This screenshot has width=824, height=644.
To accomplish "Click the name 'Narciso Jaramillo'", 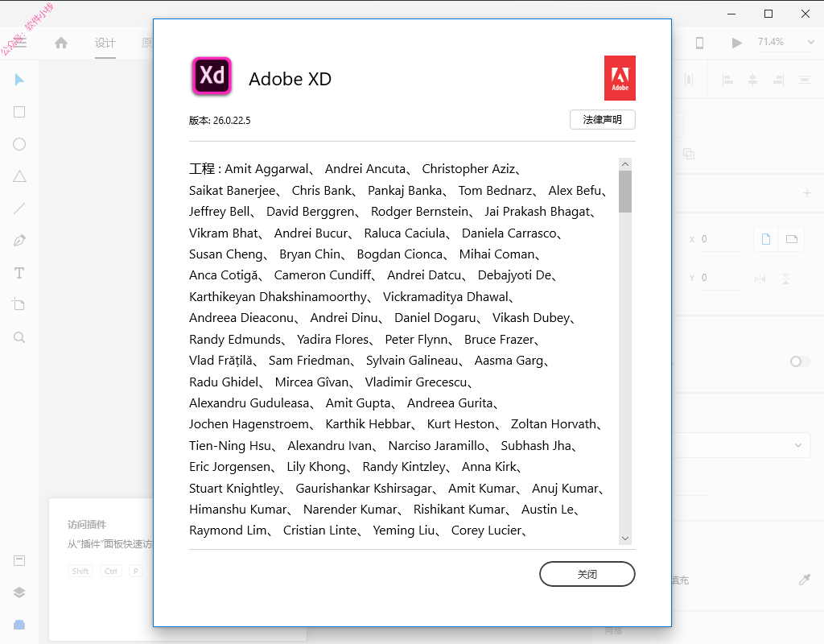I will point(436,446).
